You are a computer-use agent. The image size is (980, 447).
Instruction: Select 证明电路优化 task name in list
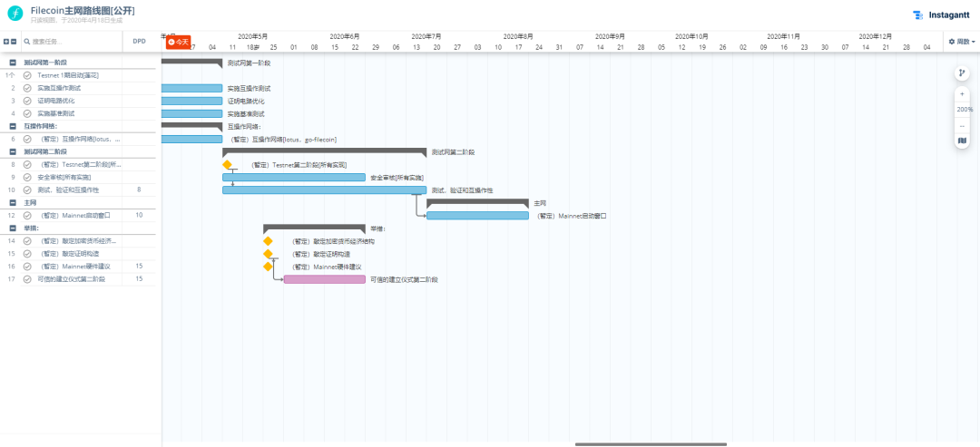[x=55, y=101]
